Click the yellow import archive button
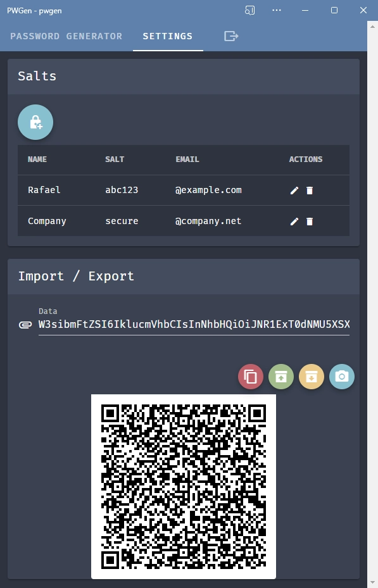378x588 pixels. [x=312, y=377]
